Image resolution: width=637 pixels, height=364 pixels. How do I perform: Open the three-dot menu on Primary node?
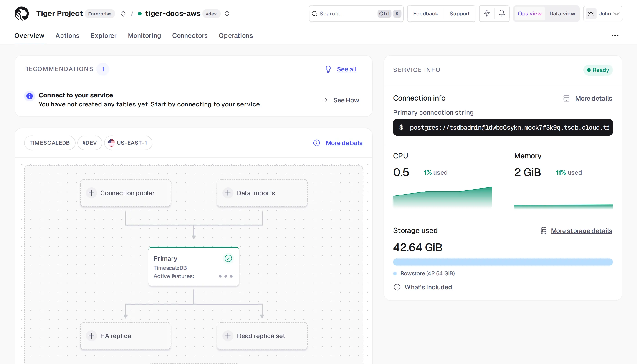pyautogui.click(x=225, y=276)
